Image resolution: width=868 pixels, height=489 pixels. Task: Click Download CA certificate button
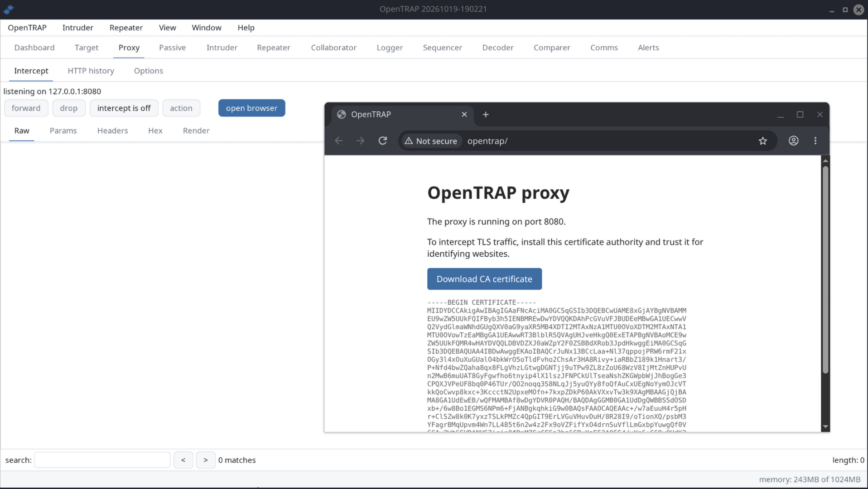(484, 279)
